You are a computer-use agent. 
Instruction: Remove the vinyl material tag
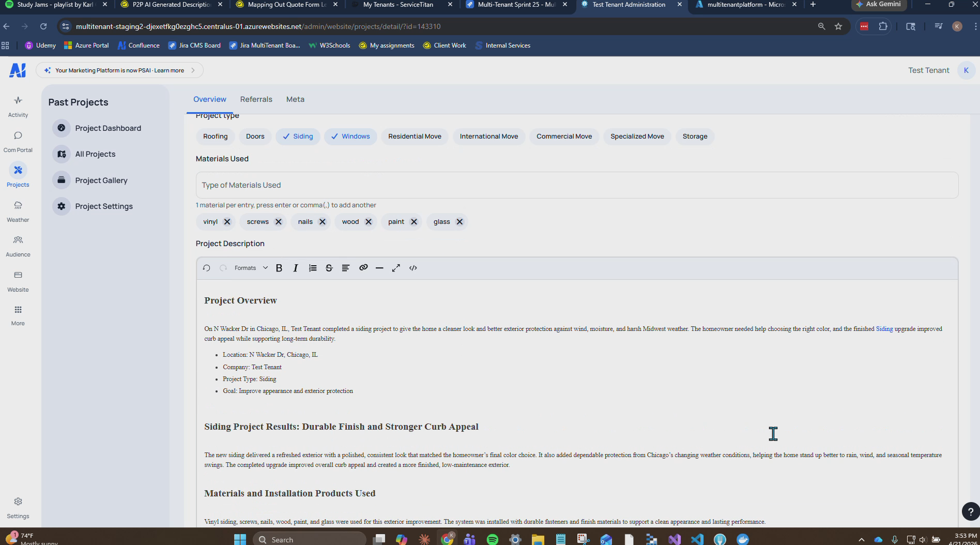pos(227,222)
